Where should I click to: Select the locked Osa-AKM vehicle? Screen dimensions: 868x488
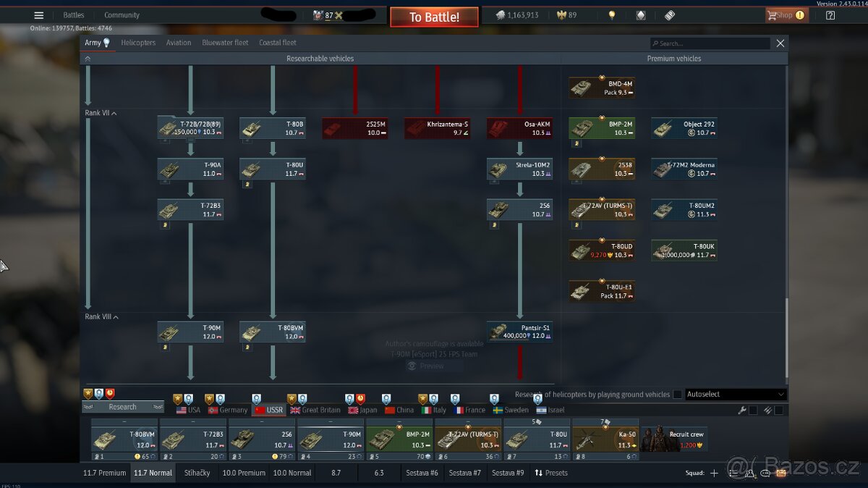coord(519,128)
